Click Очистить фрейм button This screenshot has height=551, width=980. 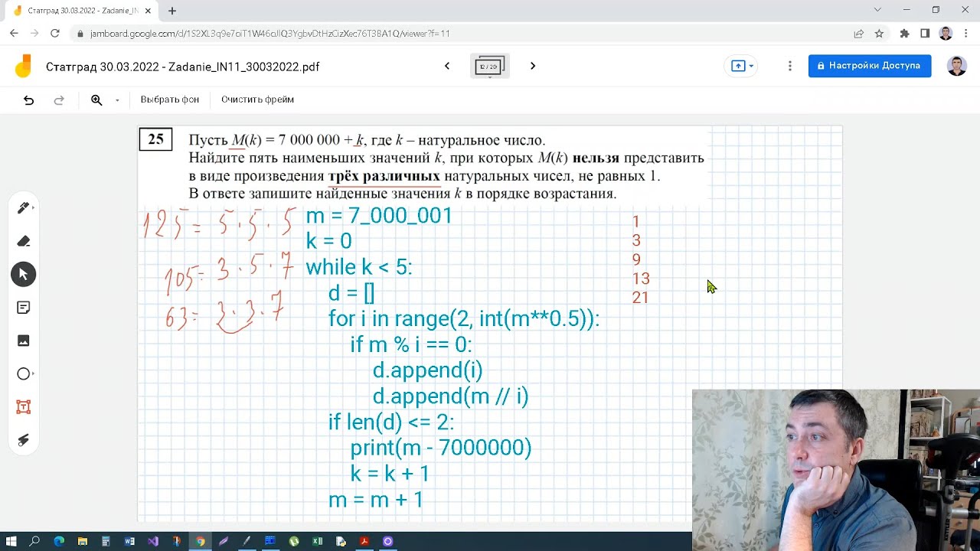coord(257,99)
